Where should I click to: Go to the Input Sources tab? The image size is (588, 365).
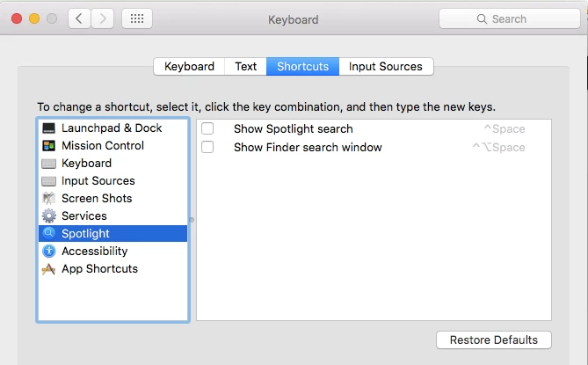(x=386, y=67)
